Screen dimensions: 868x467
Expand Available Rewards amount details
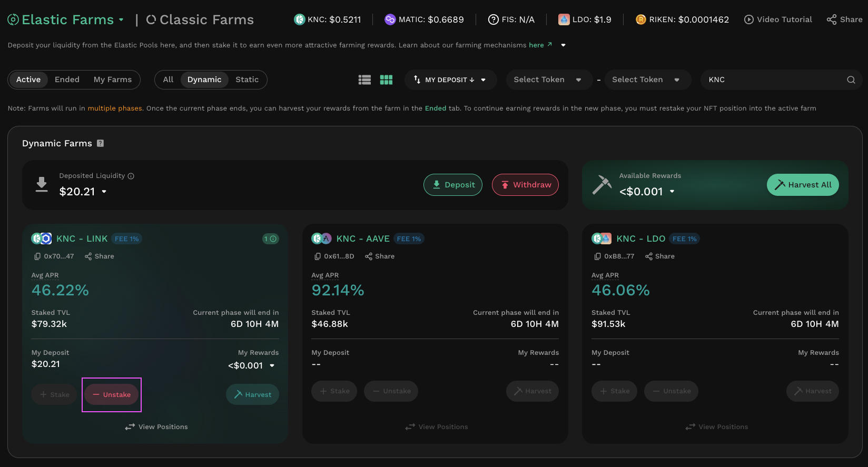click(672, 192)
